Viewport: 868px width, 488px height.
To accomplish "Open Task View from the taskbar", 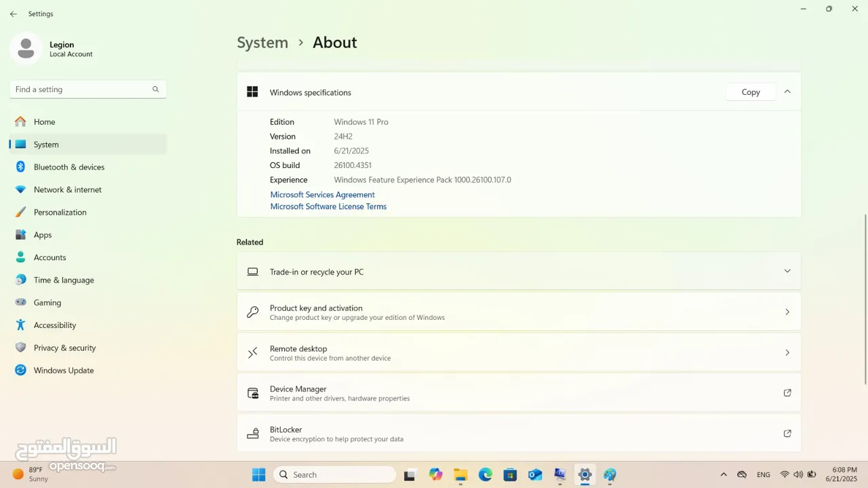I will (x=410, y=475).
